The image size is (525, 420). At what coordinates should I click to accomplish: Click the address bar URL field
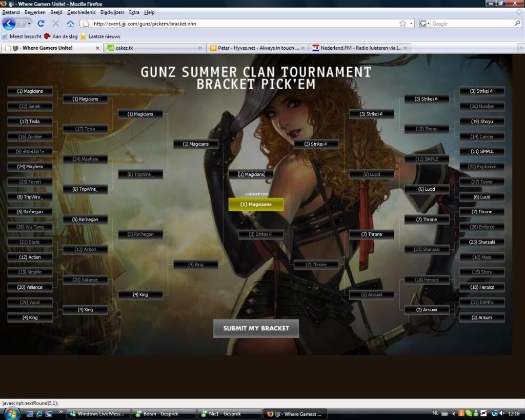241,24
